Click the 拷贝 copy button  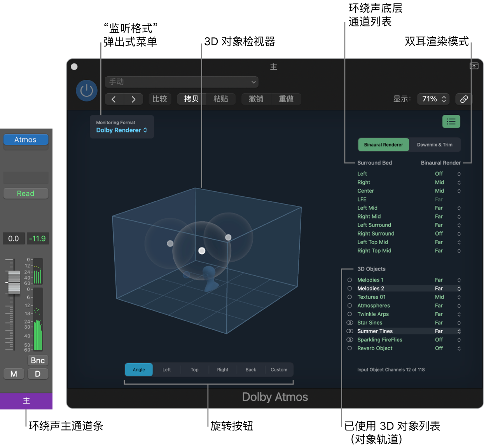click(x=191, y=99)
